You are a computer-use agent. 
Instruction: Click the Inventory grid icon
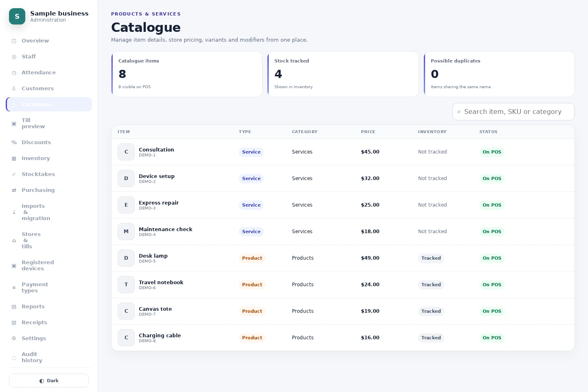point(14,158)
